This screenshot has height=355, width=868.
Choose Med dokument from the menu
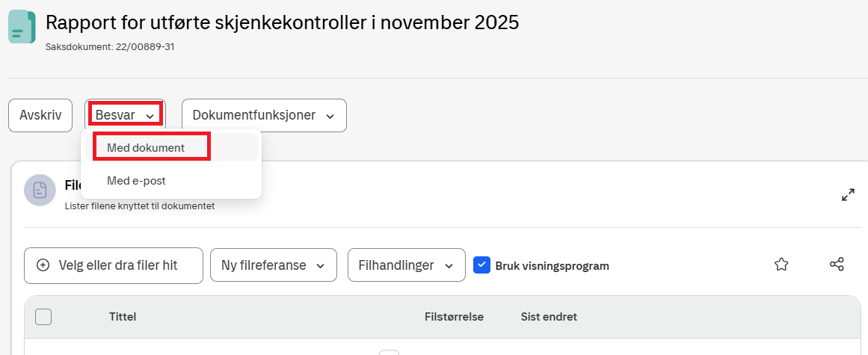click(x=146, y=148)
